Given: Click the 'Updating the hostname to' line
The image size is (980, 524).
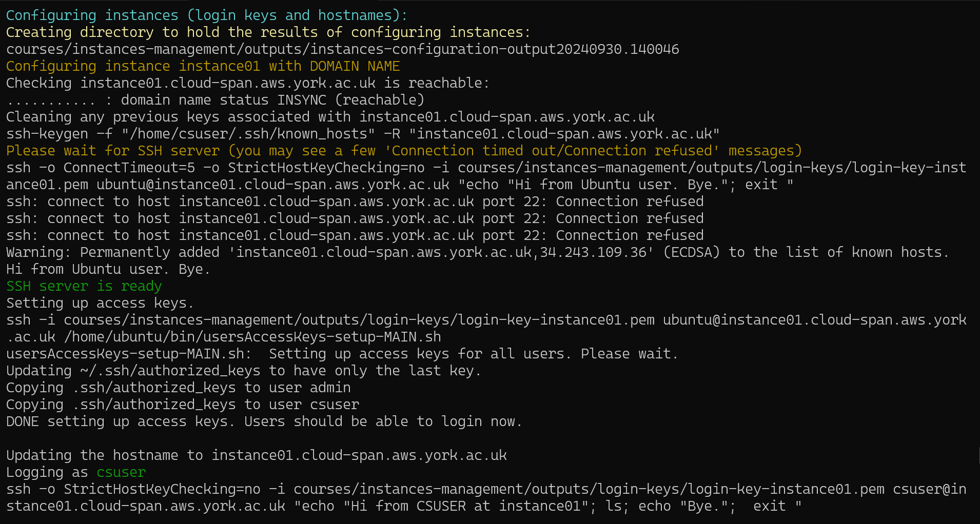Looking at the screenshot, I should (x=256, y=455).
